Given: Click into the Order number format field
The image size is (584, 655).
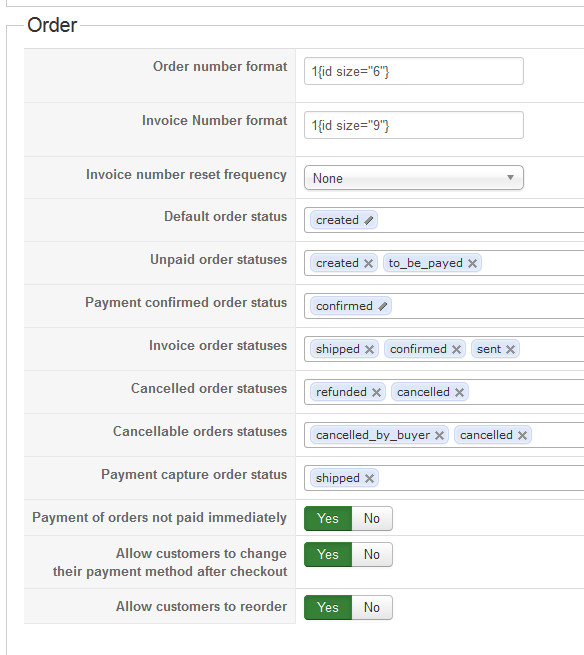Looking at the screenshot, I should pos(414,71).
